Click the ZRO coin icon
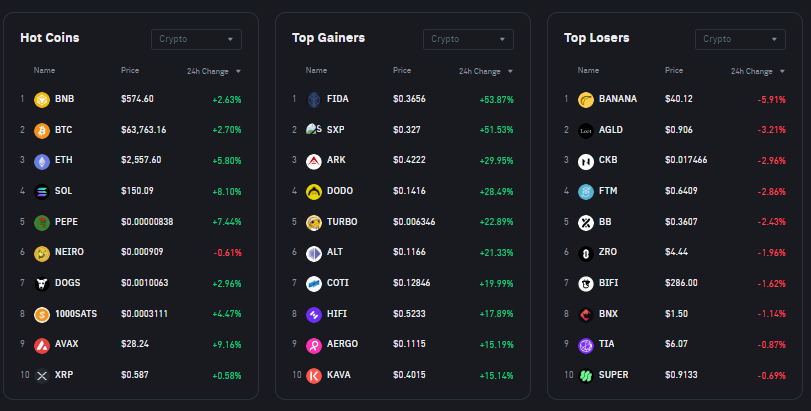 (586, 253)
